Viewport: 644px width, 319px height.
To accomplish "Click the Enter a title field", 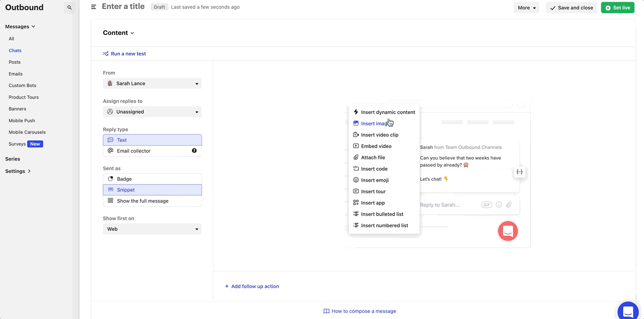I will point(123,7).
